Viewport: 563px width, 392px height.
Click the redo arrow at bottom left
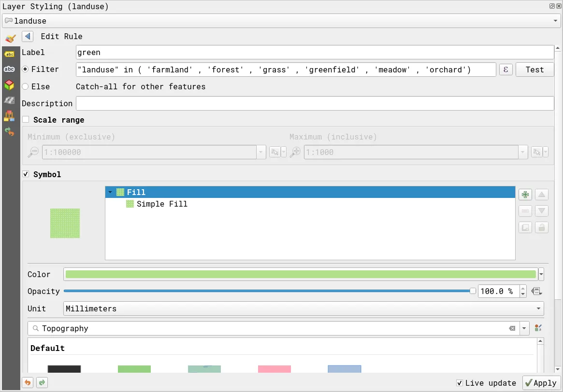(x=42, y=383)
